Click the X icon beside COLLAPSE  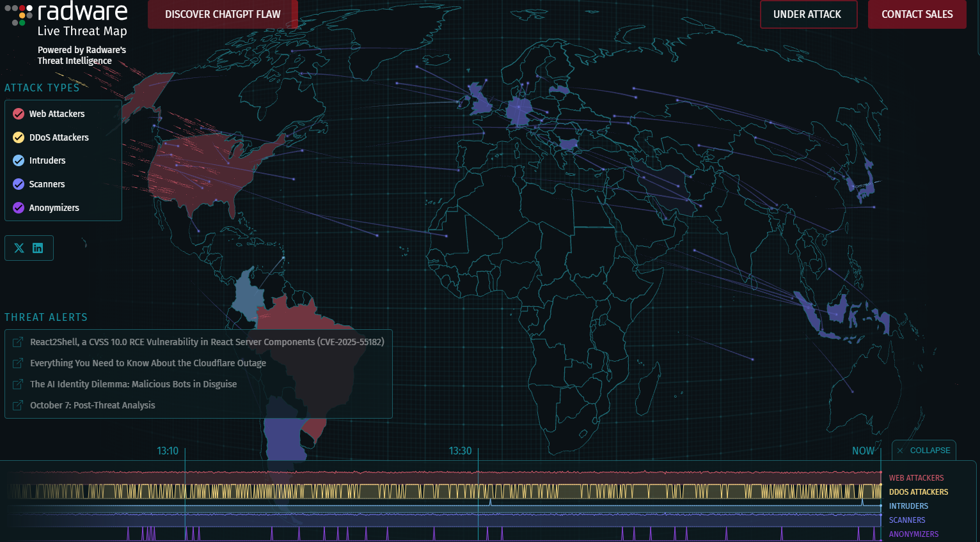901,450
